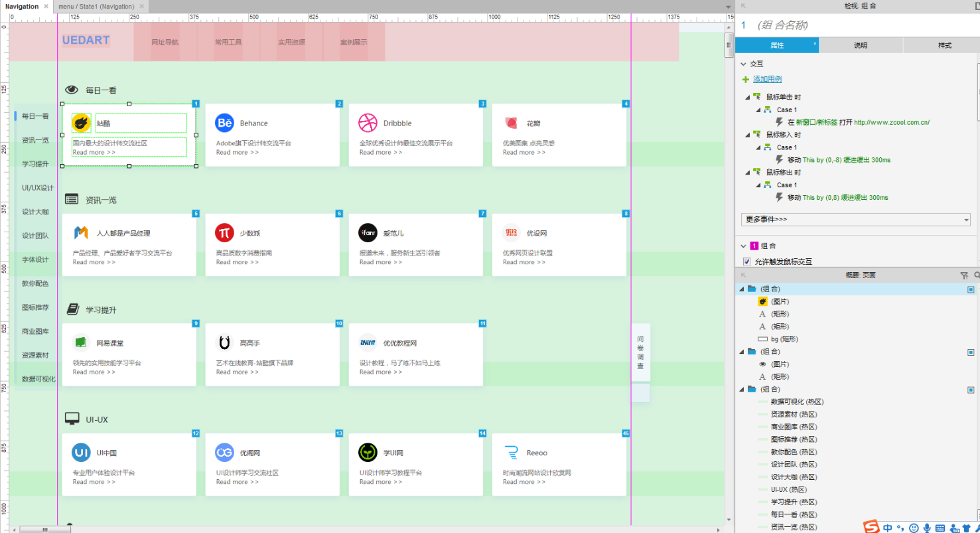Toggle the marker on the first 组合 outline row
Viewport: 980px width, 533px height.
point(971,289)
